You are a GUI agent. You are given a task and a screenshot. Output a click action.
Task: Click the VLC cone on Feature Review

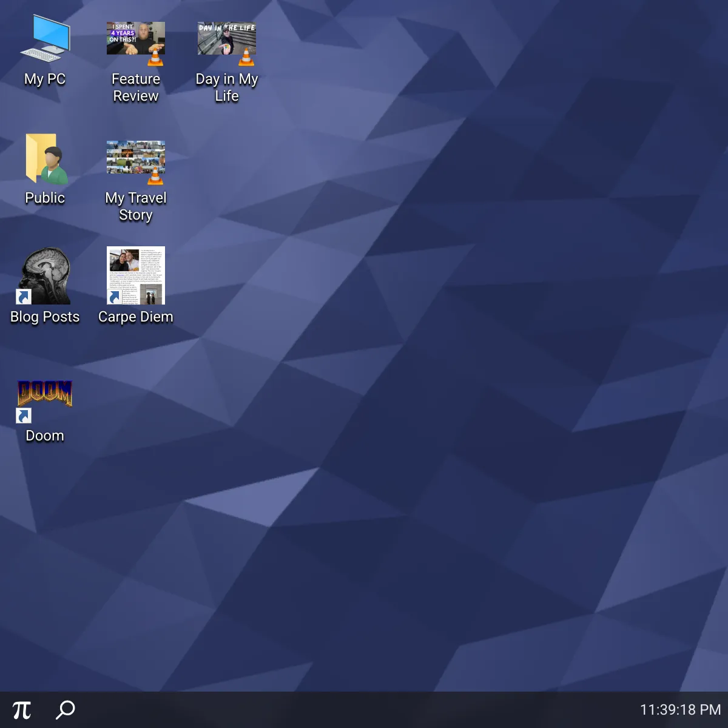pos(156,58)
